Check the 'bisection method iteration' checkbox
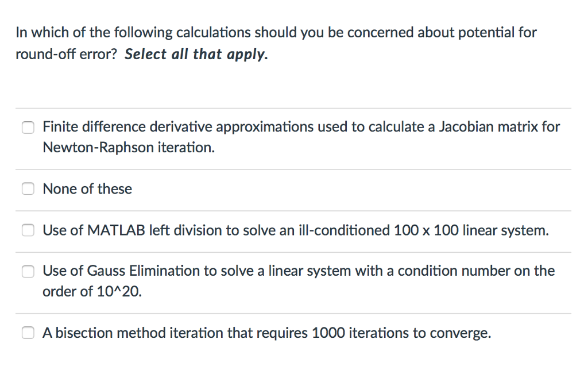 coord(28,332)
